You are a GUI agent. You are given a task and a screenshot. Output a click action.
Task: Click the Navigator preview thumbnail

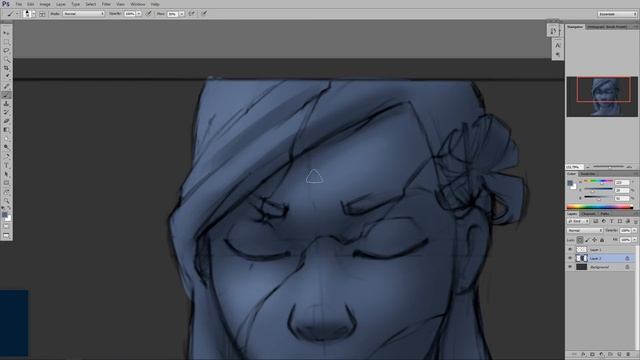tap(602, 96)
